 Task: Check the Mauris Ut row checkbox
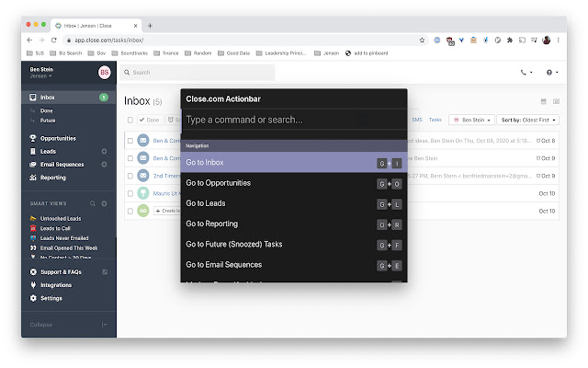pyautogui.click(x=130, y=194)
